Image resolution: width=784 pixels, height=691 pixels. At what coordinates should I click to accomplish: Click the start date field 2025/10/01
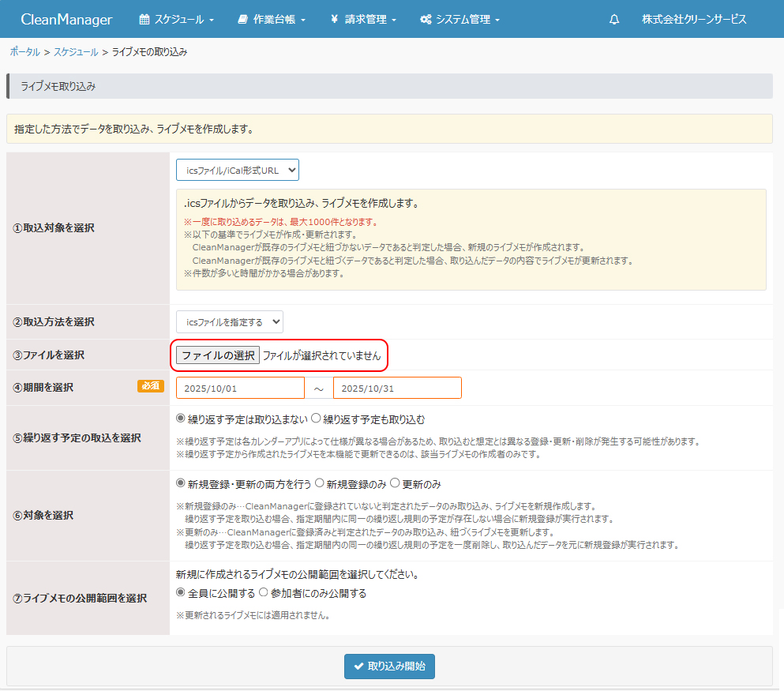(x=240, y=388)
